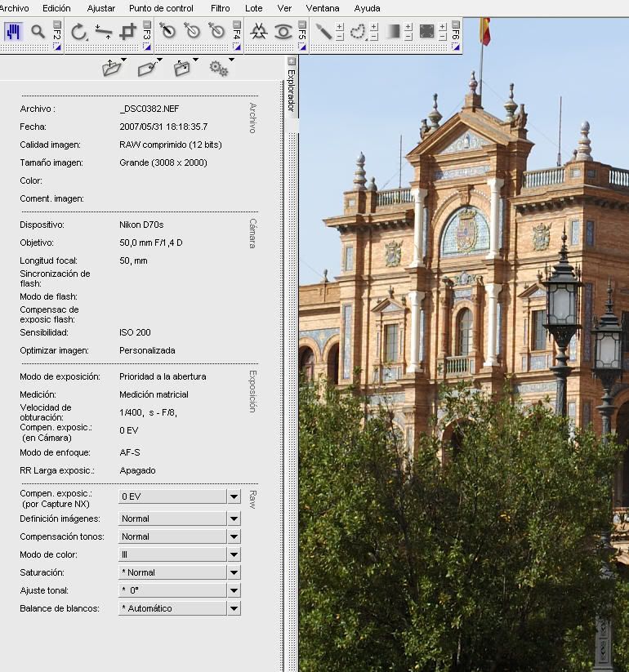This screenshot has height=672, width=629.
Task: Click the blue corner triangle under F6
Action: [456, 47]
